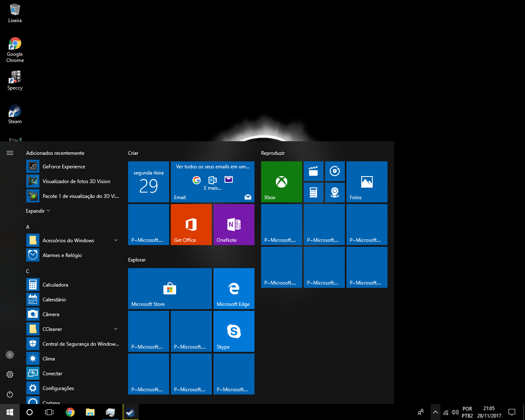Viewport: 525px width, 420px height.
Task: Select the Speccy desktop shortcut
Action: tap(15, 80)
